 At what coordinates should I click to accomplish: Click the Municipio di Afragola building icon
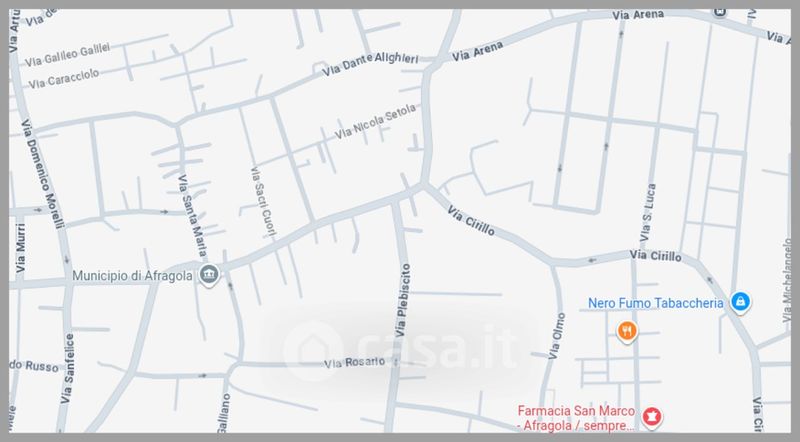click(x=209, y=275)
